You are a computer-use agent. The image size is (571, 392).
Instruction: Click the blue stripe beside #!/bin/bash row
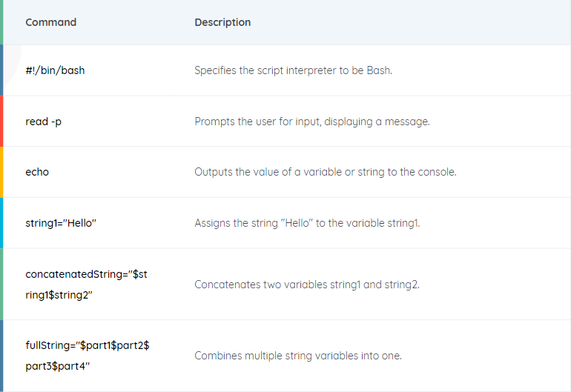pos(1,70)
